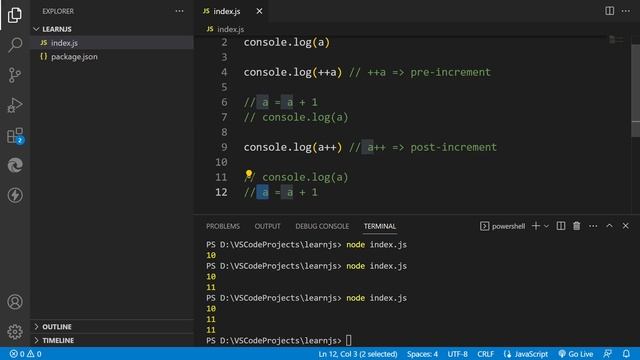
Task: Open Manage gear settings
Action: pos(15,331)
